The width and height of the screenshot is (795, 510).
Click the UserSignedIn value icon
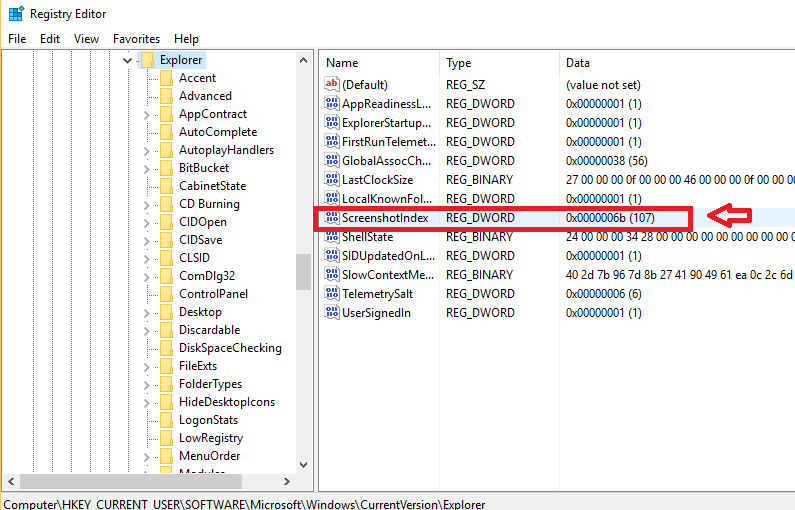(332, 312)
